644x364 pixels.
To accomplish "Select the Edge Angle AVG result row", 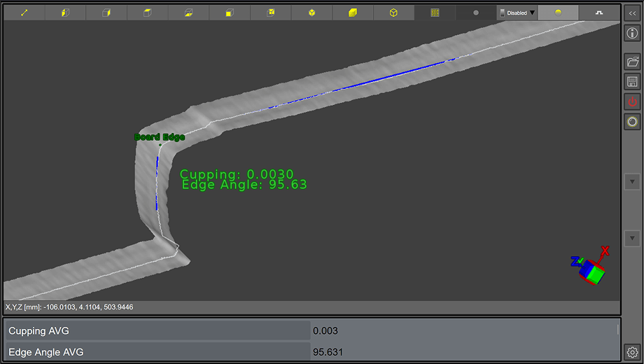I will (x=157, y=352).
